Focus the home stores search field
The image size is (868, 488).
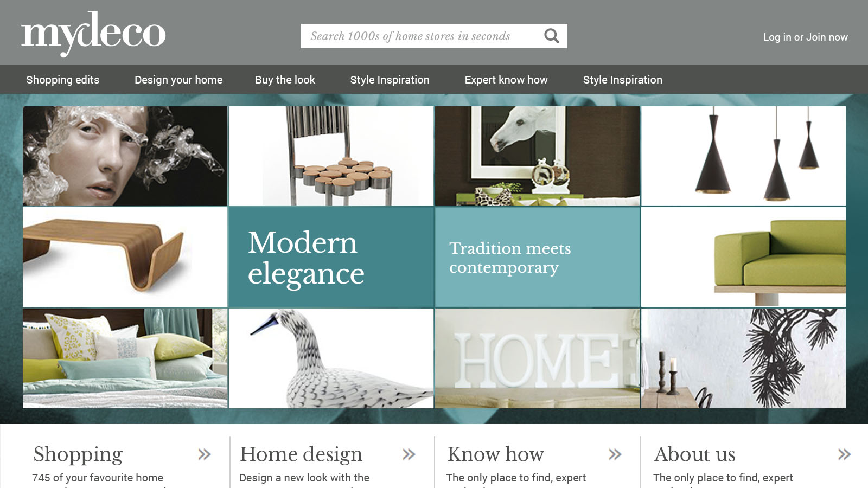click(422, 36)
